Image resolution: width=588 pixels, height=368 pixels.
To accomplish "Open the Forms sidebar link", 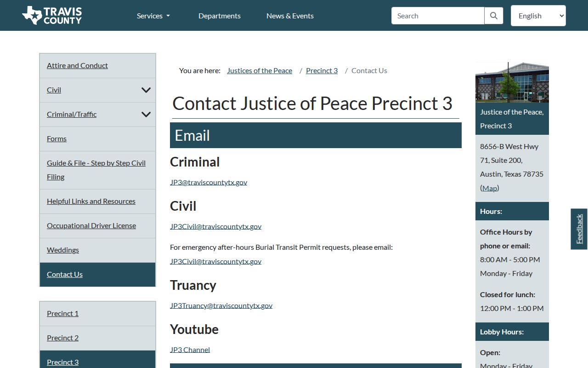I will pos(57,138).
